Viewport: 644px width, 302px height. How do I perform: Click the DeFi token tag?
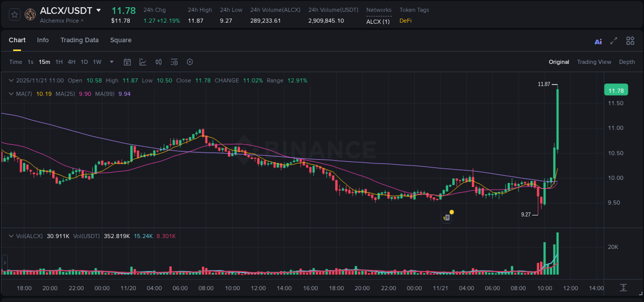point(406,21)
